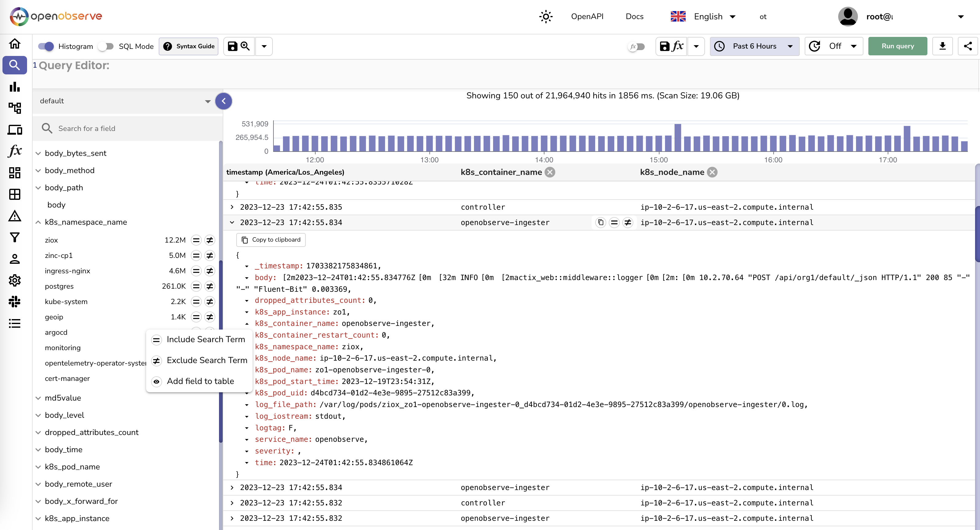Click the Search for a field input

[x=128, y=128]
